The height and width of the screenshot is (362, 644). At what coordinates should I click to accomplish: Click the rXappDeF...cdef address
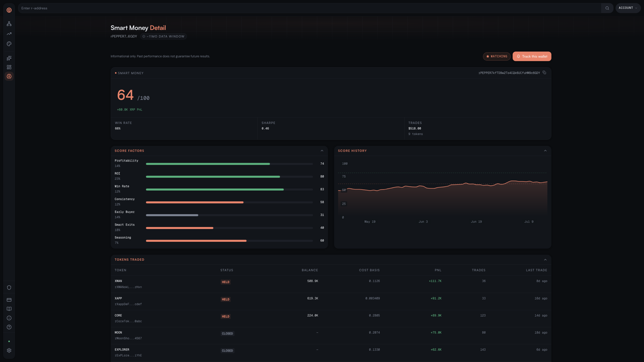point(128,304)
